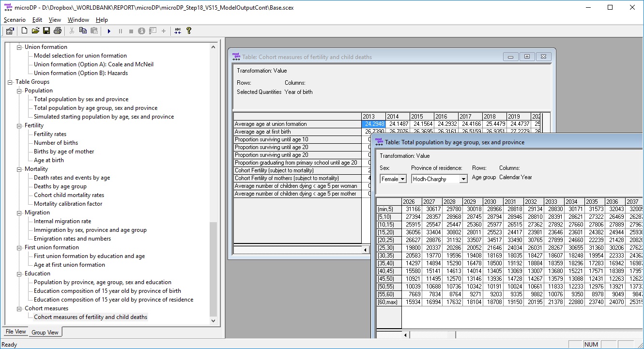Collapse the Table Groups tree node

(10, 82)
